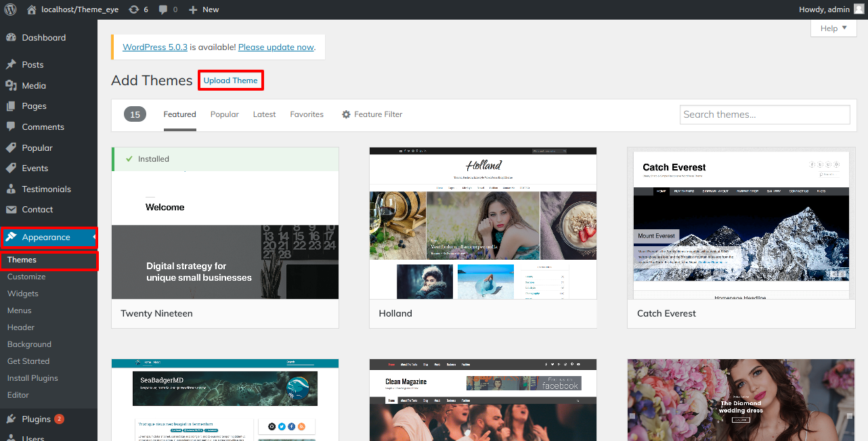868x441 pixels.
Task: Open Howdy, admin user menu
Action: (x=832, y=9)
